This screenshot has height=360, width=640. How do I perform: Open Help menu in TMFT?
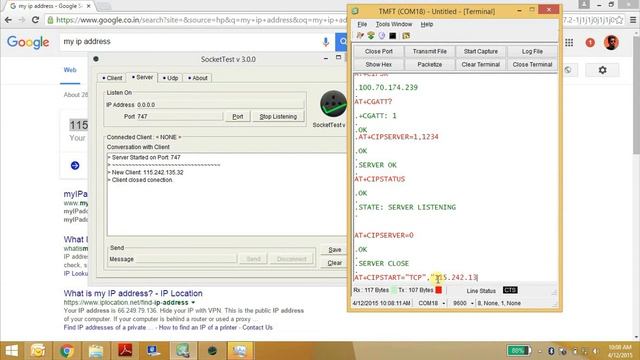point(427,24)
